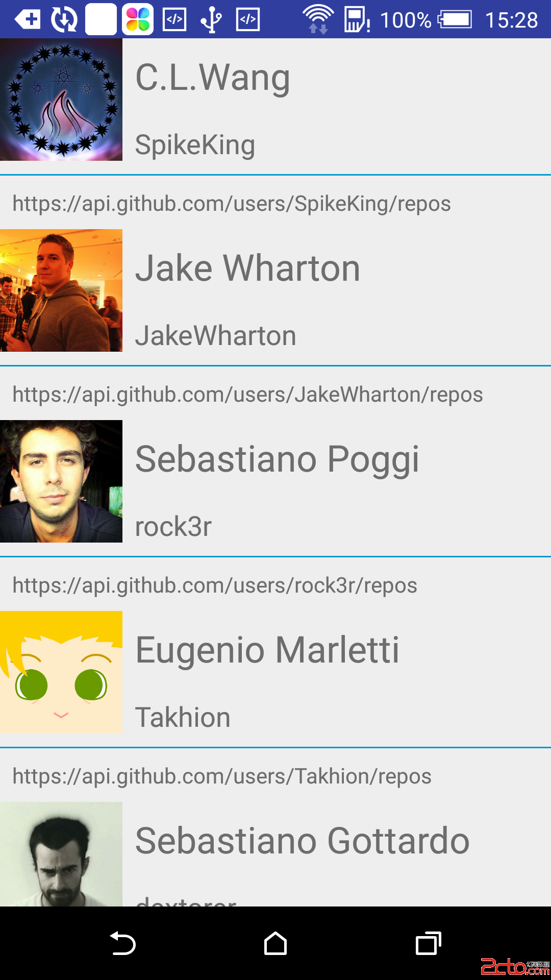
Task: Tap the Wi-Fi status icon
Action: [318, 19]
